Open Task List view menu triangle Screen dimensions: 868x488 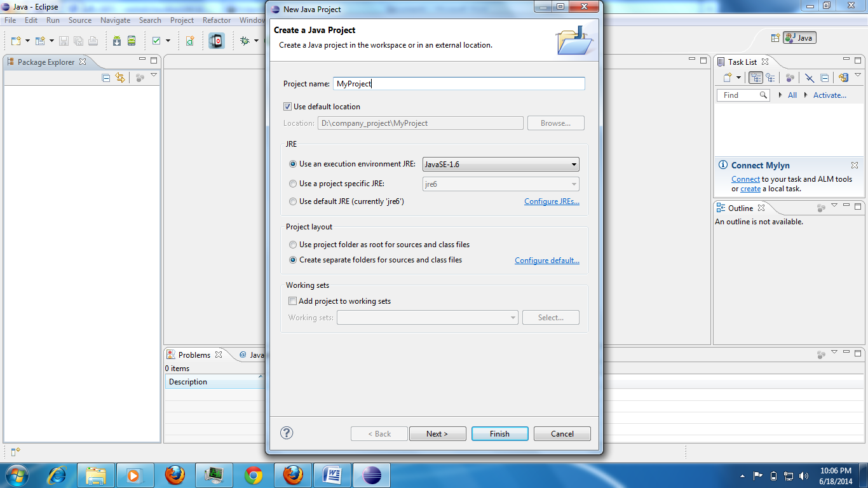858,75
